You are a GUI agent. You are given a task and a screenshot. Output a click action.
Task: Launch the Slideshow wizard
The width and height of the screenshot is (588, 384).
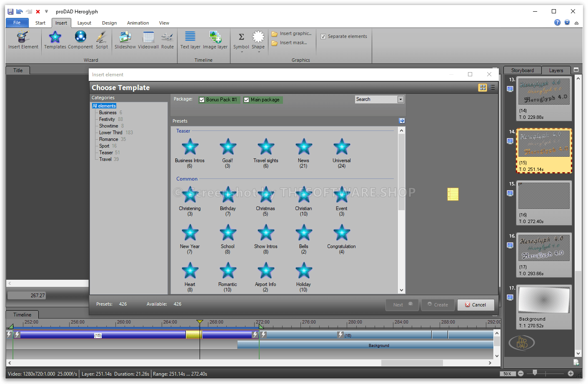click(125, 38)
